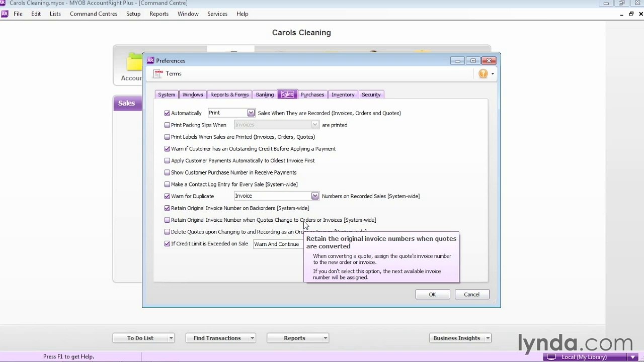644x362 pixels.
Task: Expand the Find Transactions dropdown arrow
Action: (252, 338)
